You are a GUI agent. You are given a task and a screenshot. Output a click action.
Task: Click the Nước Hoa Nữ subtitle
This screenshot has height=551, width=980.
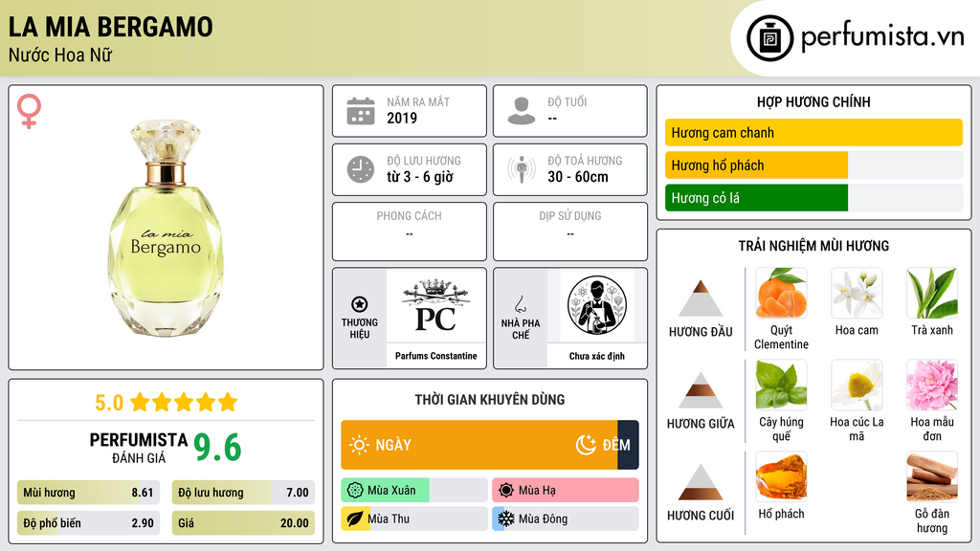pyautogui.click(x=60, y=55)
